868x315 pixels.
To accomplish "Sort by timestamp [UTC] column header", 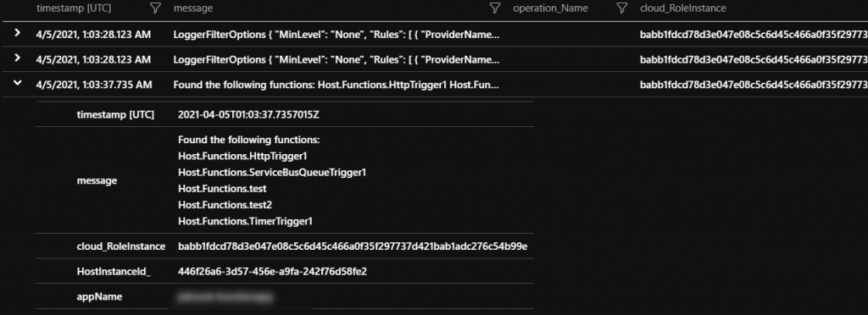I will point(73,8).
